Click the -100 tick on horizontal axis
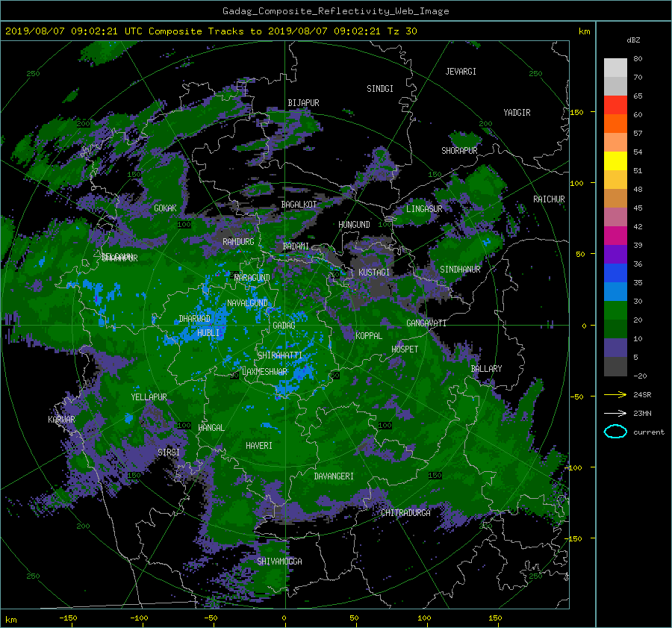The image size is (672, 628). point(139,618)
